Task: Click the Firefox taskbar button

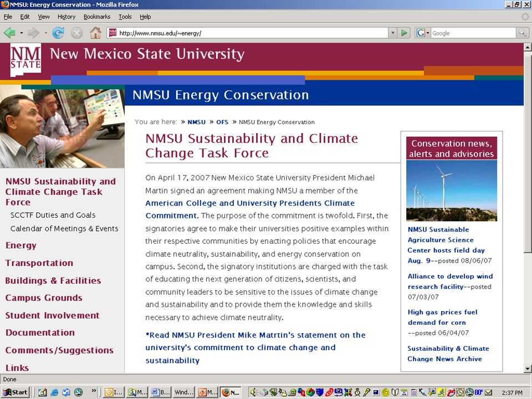Action: coord(231,392)
